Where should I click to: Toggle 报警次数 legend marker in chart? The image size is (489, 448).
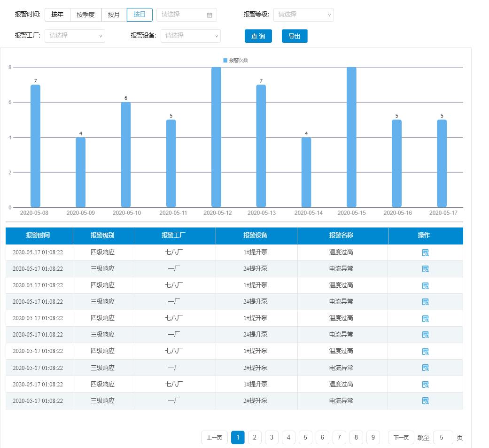(225, 61)
